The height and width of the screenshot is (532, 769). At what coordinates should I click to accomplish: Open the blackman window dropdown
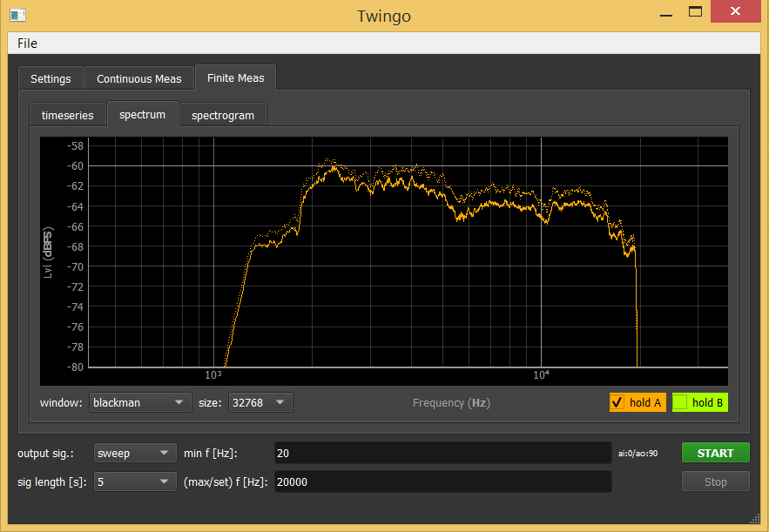coord(140,402)
